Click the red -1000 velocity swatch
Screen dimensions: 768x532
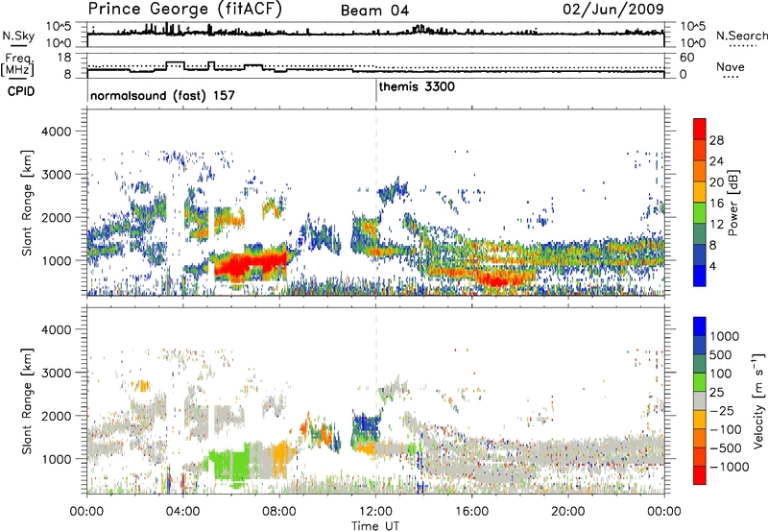coord(700,475)
